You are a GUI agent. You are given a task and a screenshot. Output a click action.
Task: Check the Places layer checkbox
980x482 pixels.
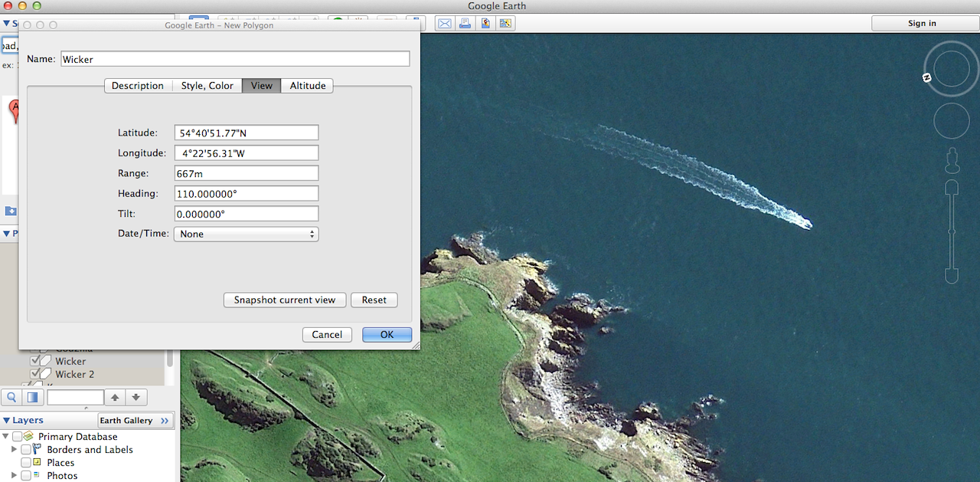click(x=26, y=463)
